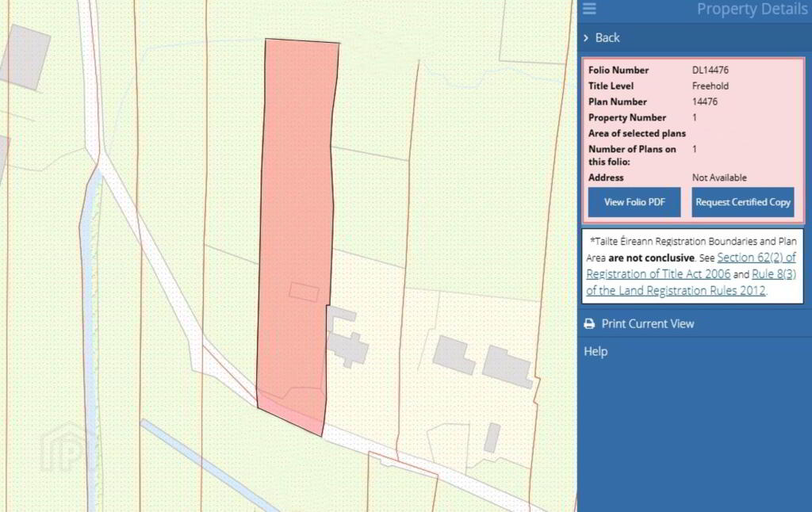
Task: Click View Folio PDF button
Action: coord(634,202)
